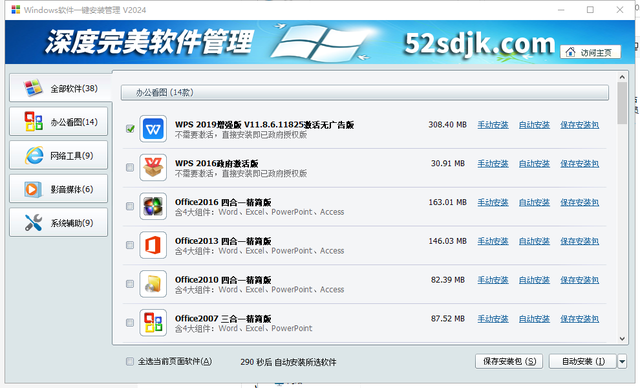Click the 87.52 MB size value
This screenshot has height=388, width=640.
(448, 319)
